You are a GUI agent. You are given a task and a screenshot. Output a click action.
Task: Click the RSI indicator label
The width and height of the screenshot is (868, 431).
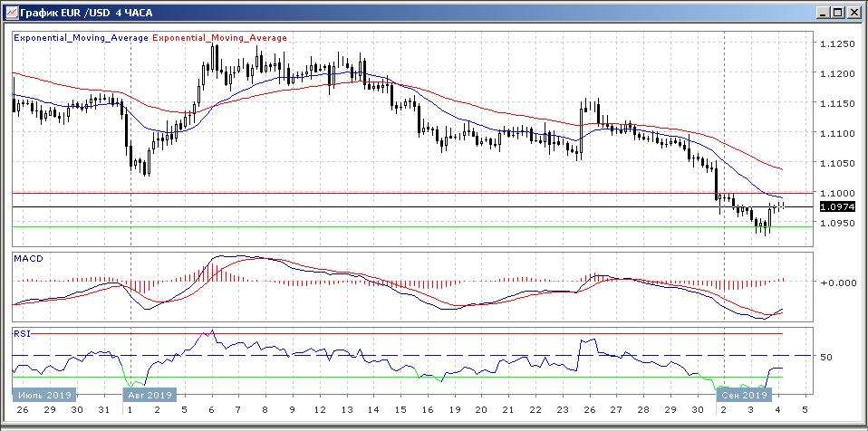[20, 333]
